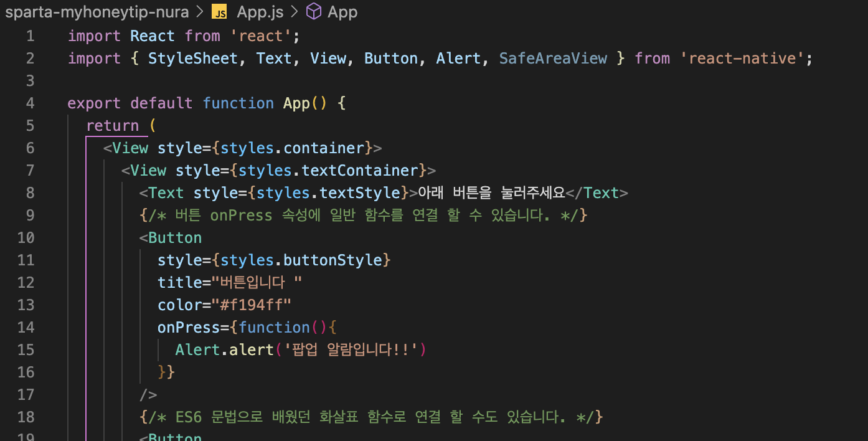Click the color value "#f194ff"
The height and width of the screenshot is (441, 868).
pyautogui.click(x=252, y=305)
